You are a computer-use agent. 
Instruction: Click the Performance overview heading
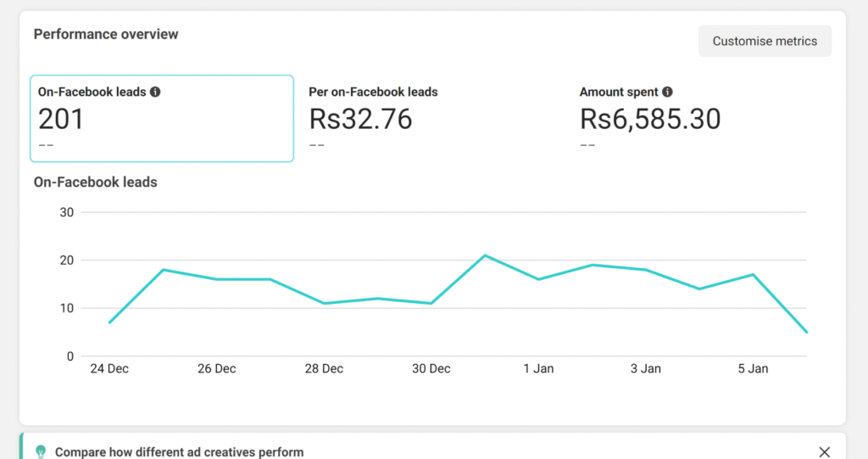(106, 34)
